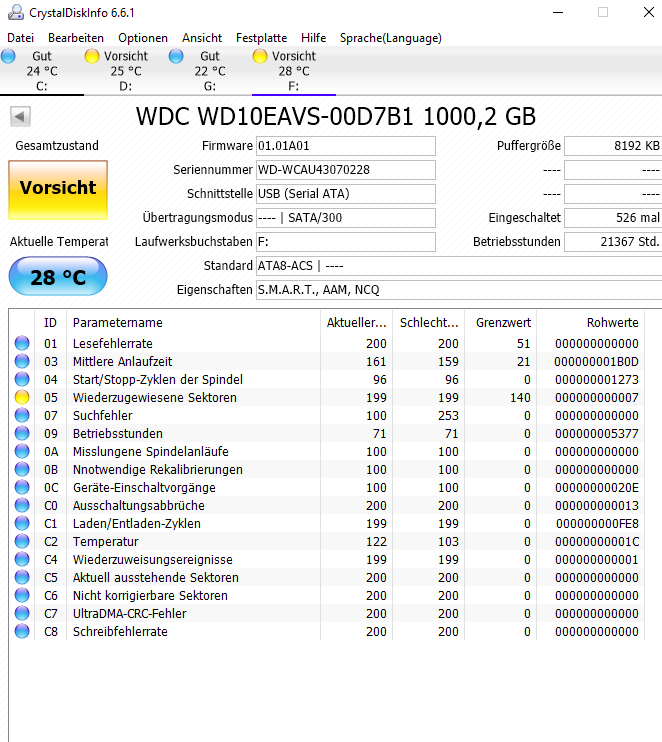662x742 pixels.
Task: Click status orb for Betriebsstunden attribute row
Action: [x=22, y=433]
